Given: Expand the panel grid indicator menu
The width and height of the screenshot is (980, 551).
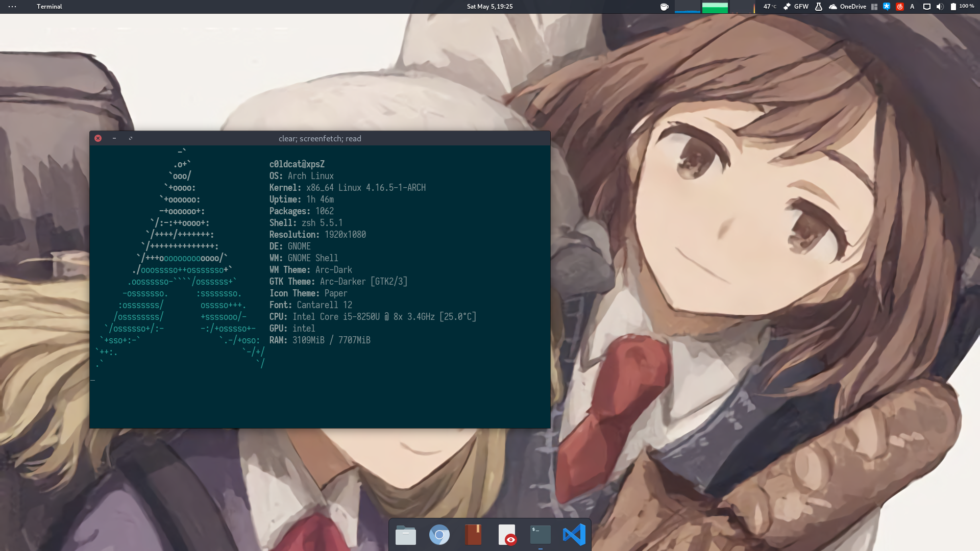Looking at the screenshot, I should [874, 7].
